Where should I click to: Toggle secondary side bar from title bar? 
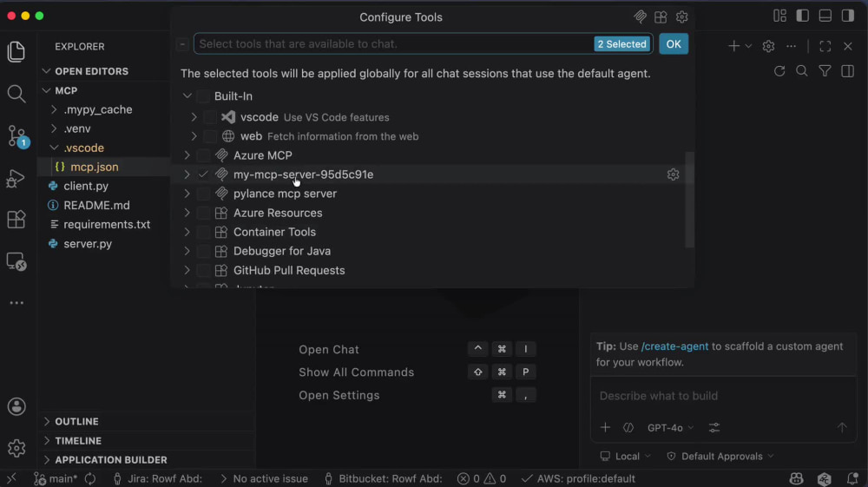[847, 16]
